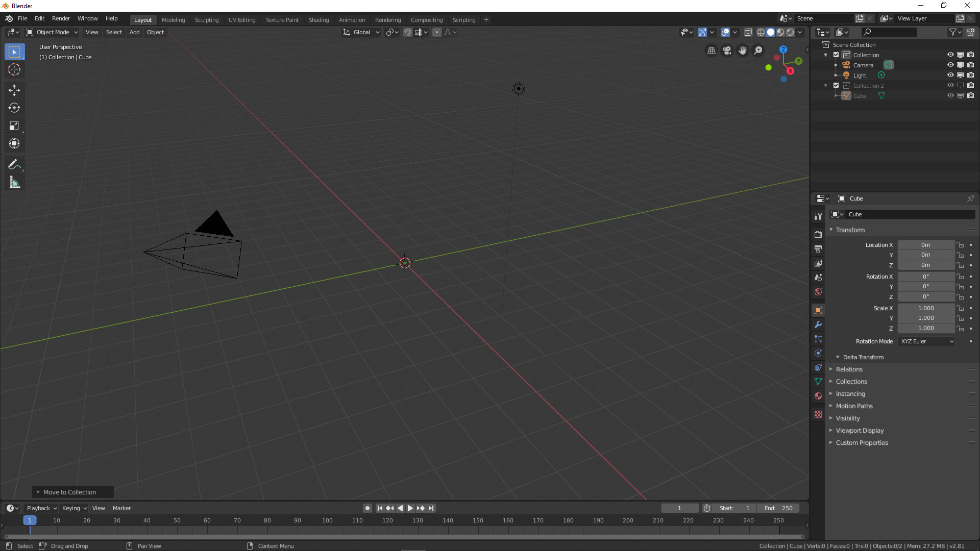Click the Scale X value slider
This screenshot has height=551, width=980.
click(x=926, y=308)
